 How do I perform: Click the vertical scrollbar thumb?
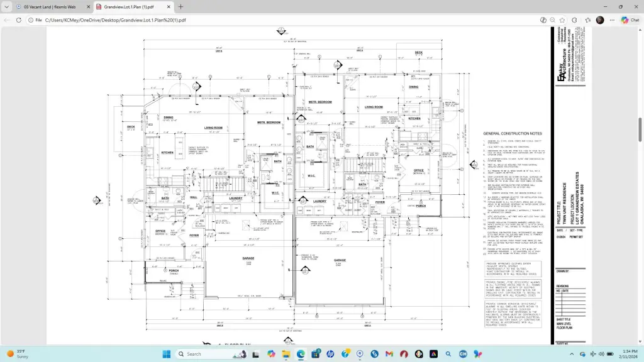640,129
